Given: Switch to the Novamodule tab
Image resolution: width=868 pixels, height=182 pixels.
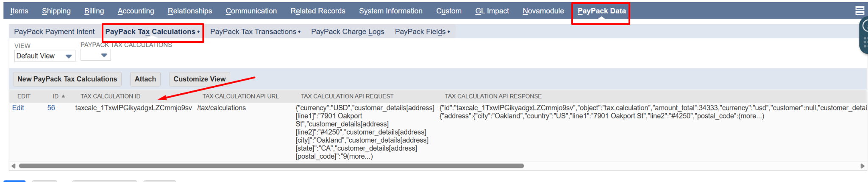Looking at the screenshot, I should (x=543, y=11).
